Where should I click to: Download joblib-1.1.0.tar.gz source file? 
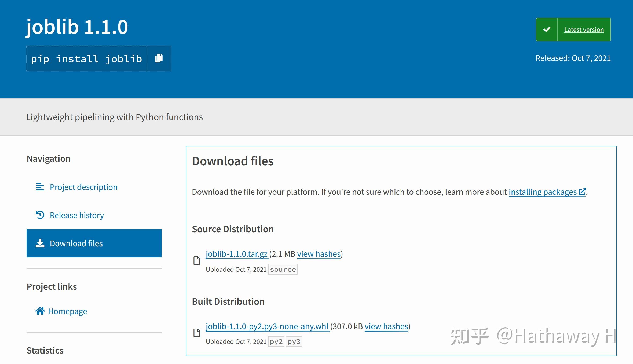pos(237,253)
